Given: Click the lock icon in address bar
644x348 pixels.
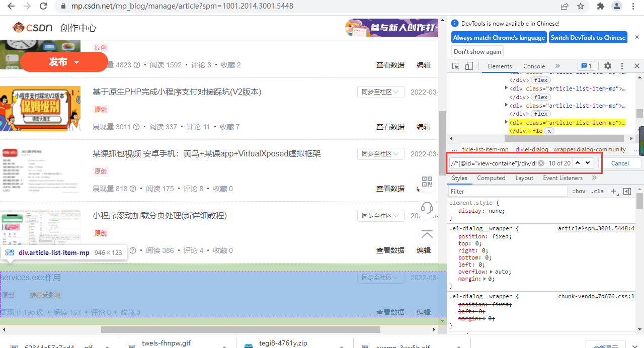Looking at the screenshot, I should tap(63, 7).
